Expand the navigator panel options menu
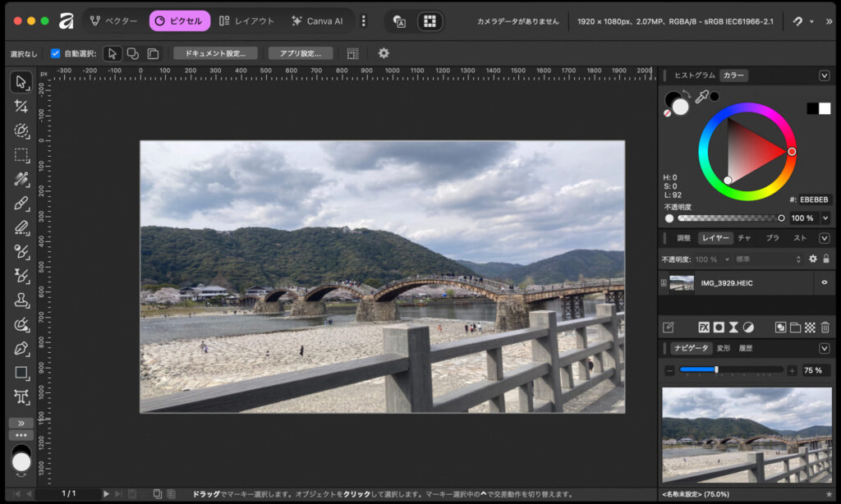Viewport: 841px width, 504px height. (x=825, y=348)
